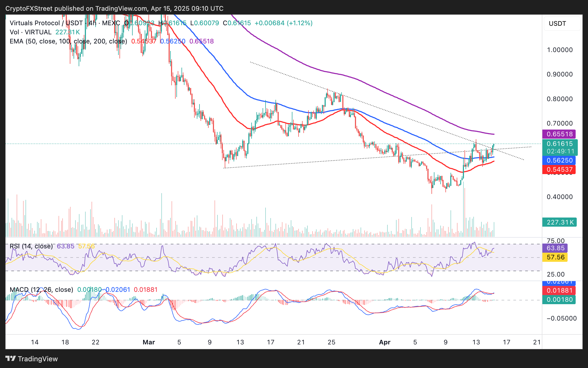Click the 1.00000 level on the price axis

point(560,50)
